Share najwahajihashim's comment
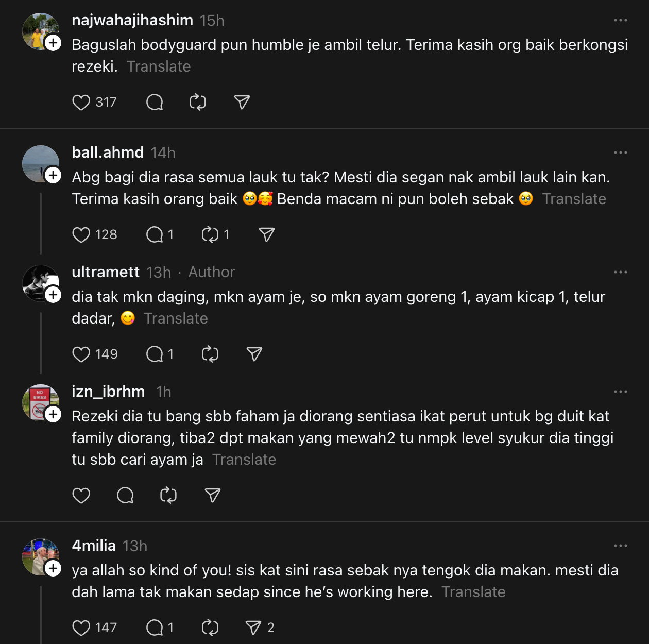649x644 pixels. [242, 103]
